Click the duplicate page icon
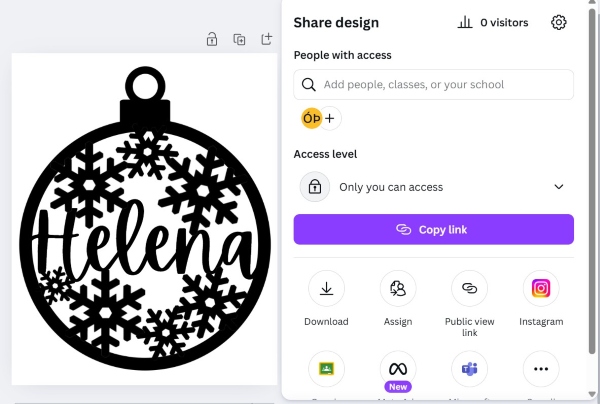This screenshot has width=600, height=404. click(x=239, y=40)
